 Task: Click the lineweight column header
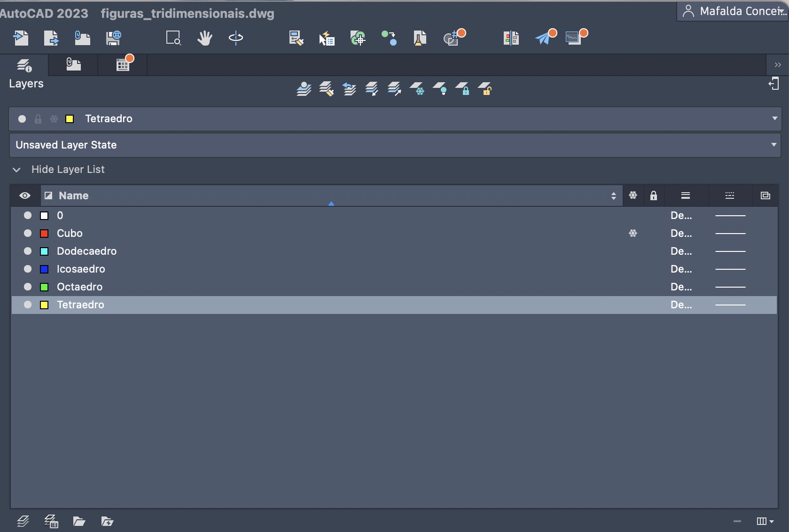(685, 196)
